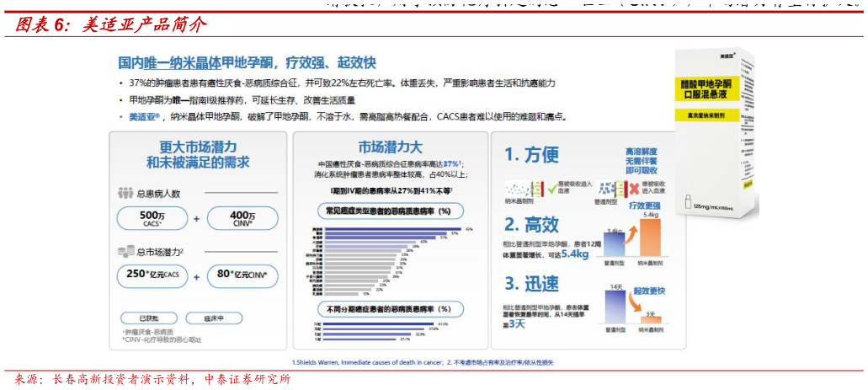Select the 500万 CACS pill
Screen dimensions: 868x390
click(152, 219)
